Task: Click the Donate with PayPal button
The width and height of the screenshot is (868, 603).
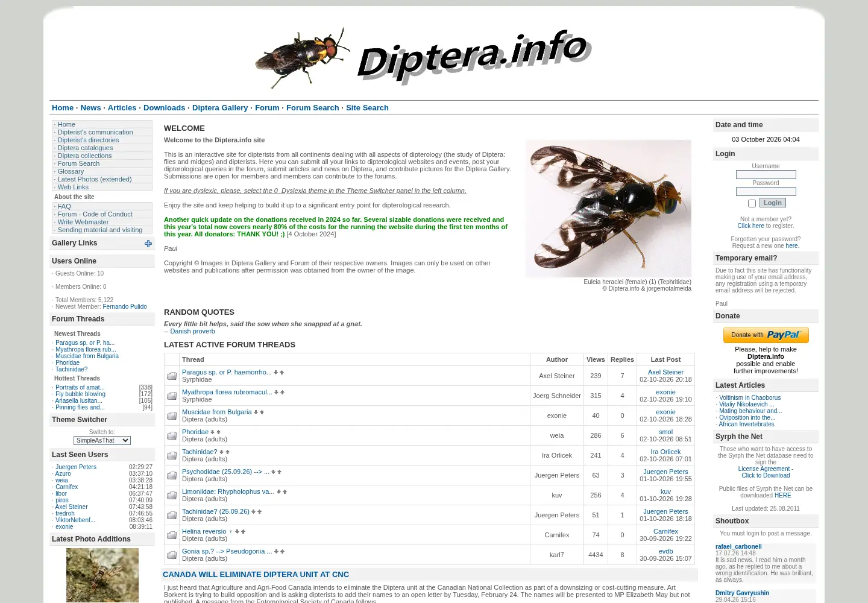Action: pos(766,335)
